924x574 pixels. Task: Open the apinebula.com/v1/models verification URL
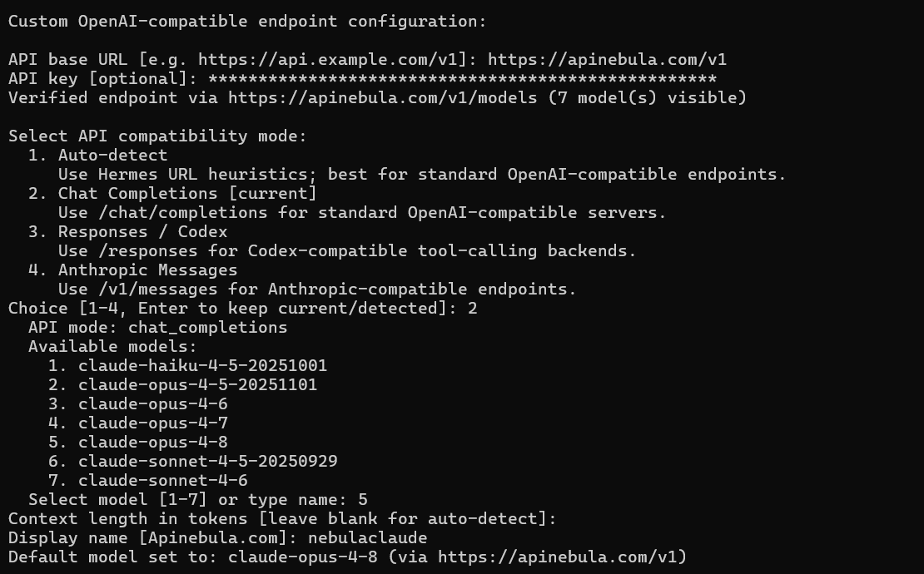point(382,97)
